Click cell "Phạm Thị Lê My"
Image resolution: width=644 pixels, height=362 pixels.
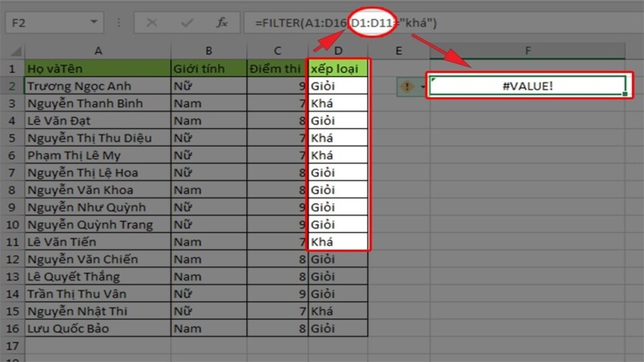click(x=98, y=155)
